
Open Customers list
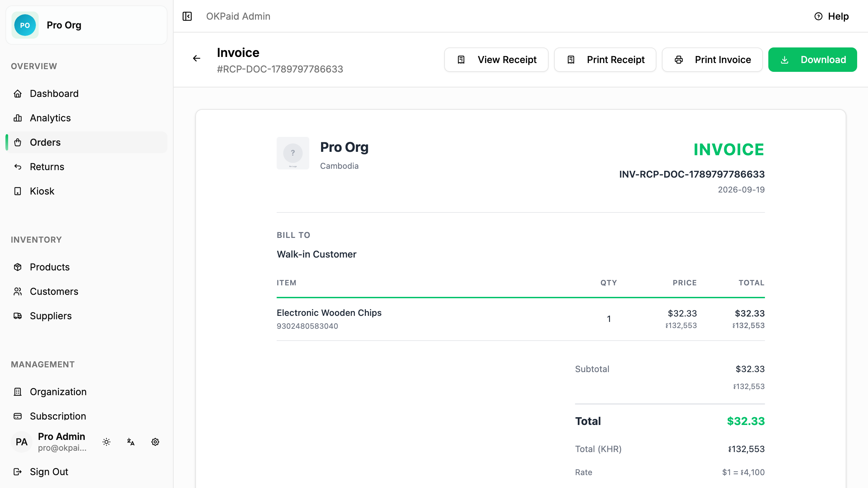[x=86, y=291]
